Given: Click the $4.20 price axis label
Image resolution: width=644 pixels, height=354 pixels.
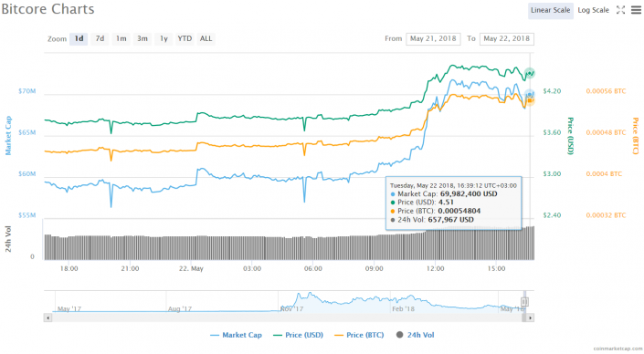Looking at the screenshot, I should (x=552, y=91).
